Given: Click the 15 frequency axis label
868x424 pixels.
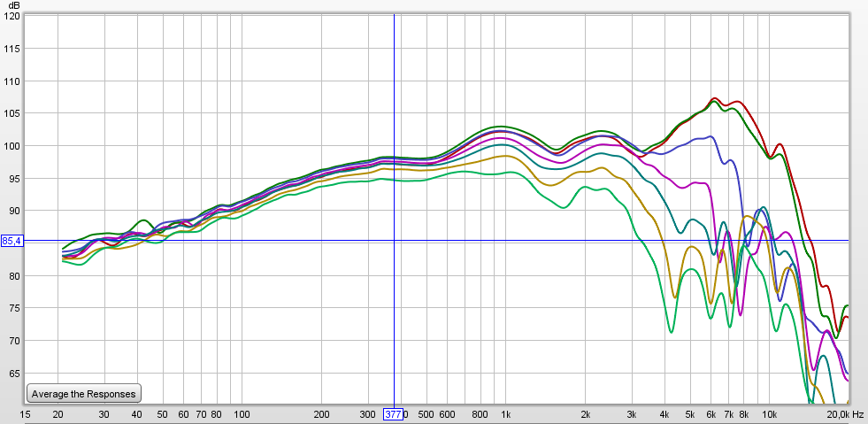Looking at the screenshot, I should (x=25, y=414).
